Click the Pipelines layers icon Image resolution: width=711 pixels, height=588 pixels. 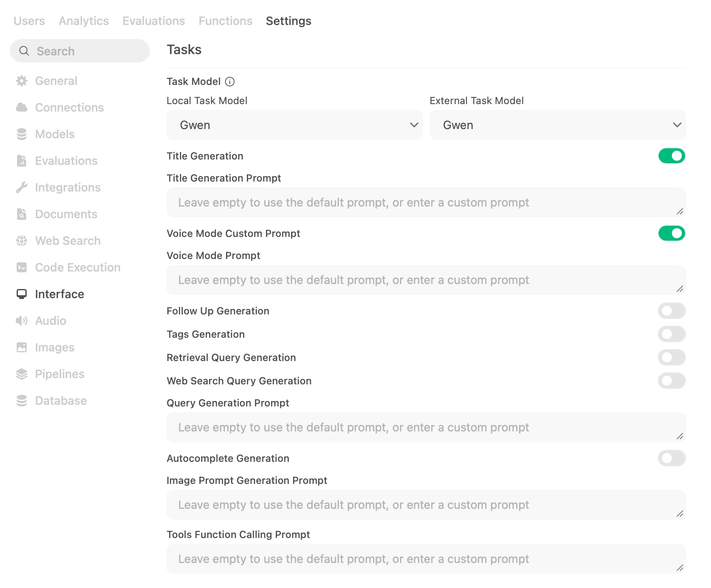pos(22,374)
